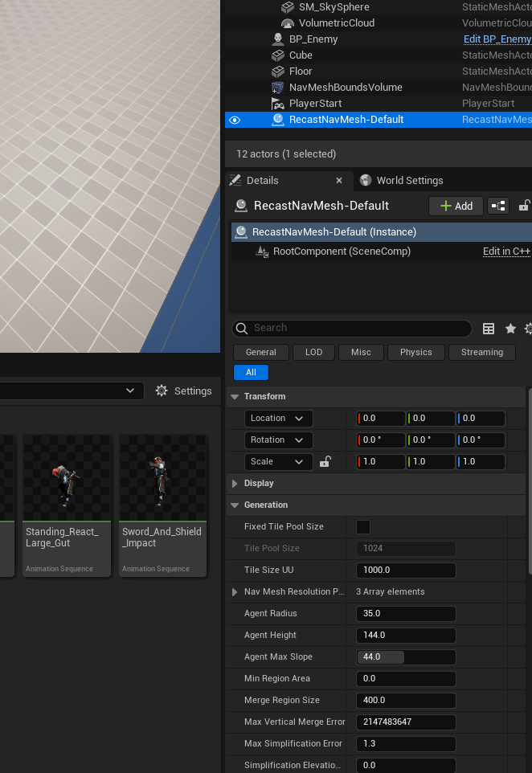Open Edit in C++ link
This screenshot has width=532, height=773.
coord(506,251)
